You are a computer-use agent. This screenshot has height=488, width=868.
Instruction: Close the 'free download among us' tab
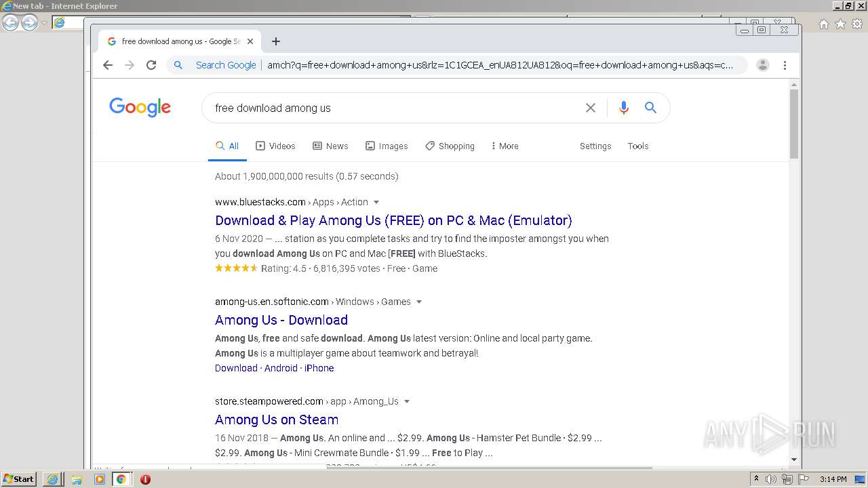pos(250,41)
